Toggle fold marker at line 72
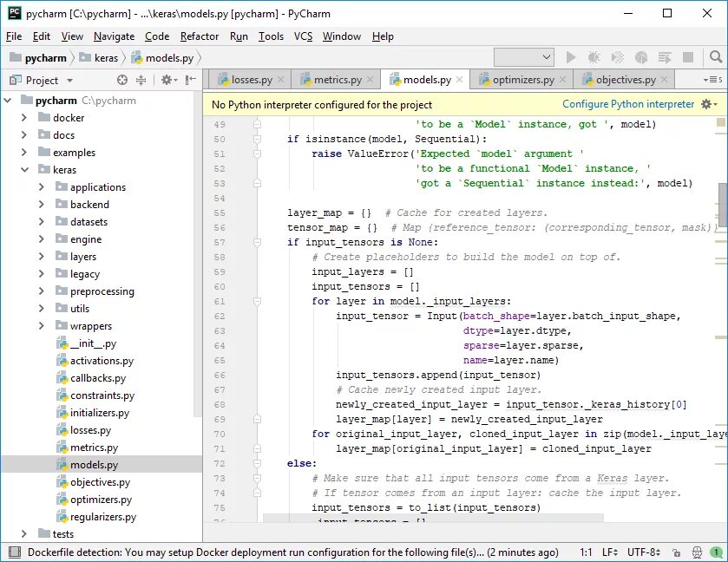Viewport: 728px width, 562px height. (x=257, y=464)
